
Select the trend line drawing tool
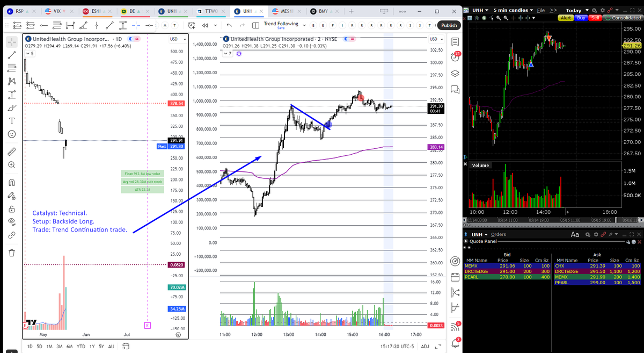coord(11,54)
